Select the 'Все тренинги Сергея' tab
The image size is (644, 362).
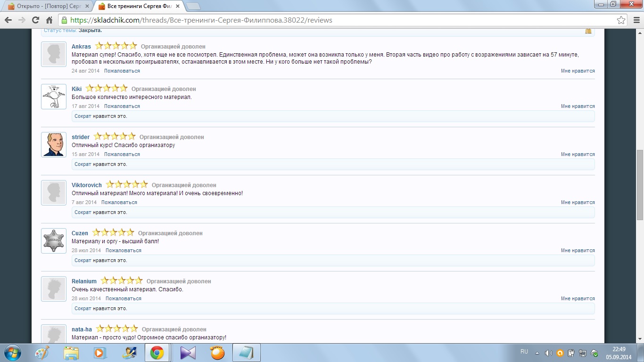138,7
